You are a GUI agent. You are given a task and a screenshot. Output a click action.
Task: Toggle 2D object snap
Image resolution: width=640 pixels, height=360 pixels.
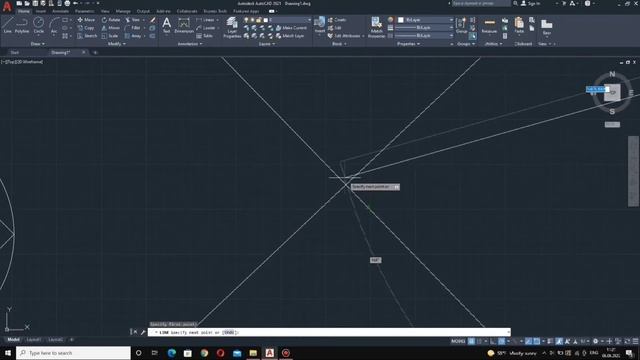(x=537, y=341)
